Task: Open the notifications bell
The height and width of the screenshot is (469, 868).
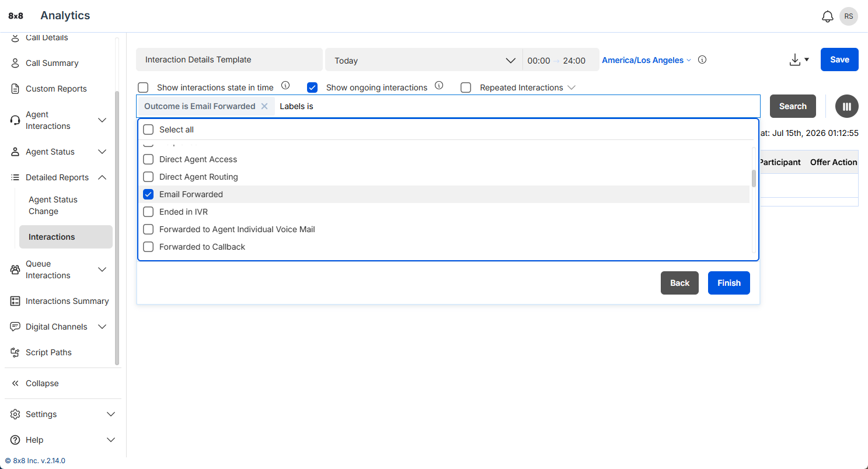Action: pos(827,16)
